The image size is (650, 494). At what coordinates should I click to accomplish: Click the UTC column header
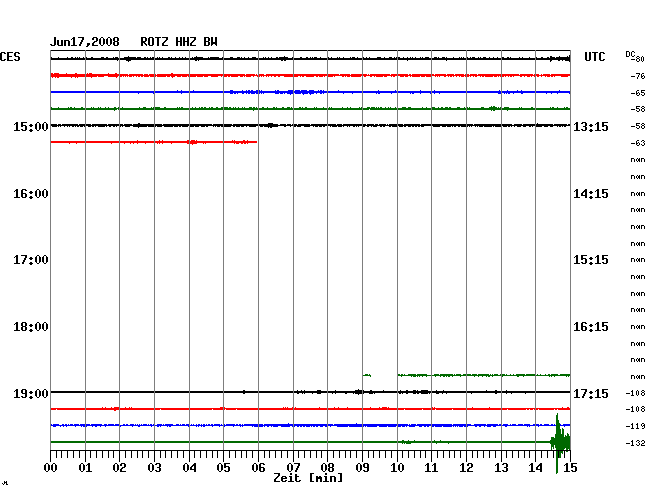tap(594, 57)
